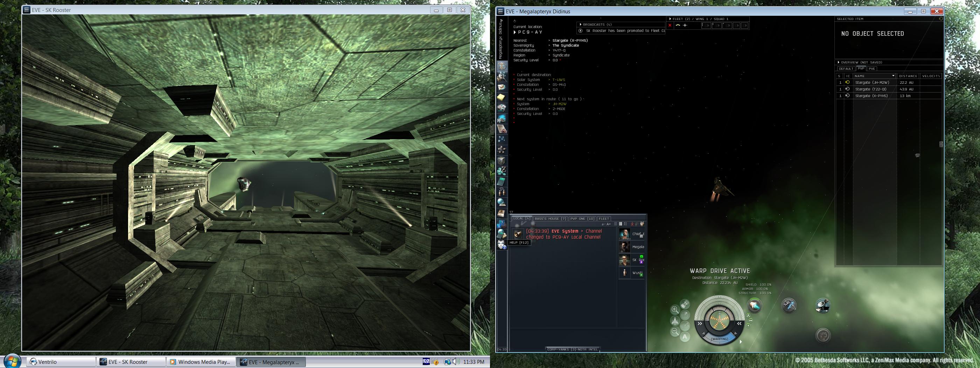Open the yellow Notepad icon in sidebar

pyautogui.click(x=502, y=97)
